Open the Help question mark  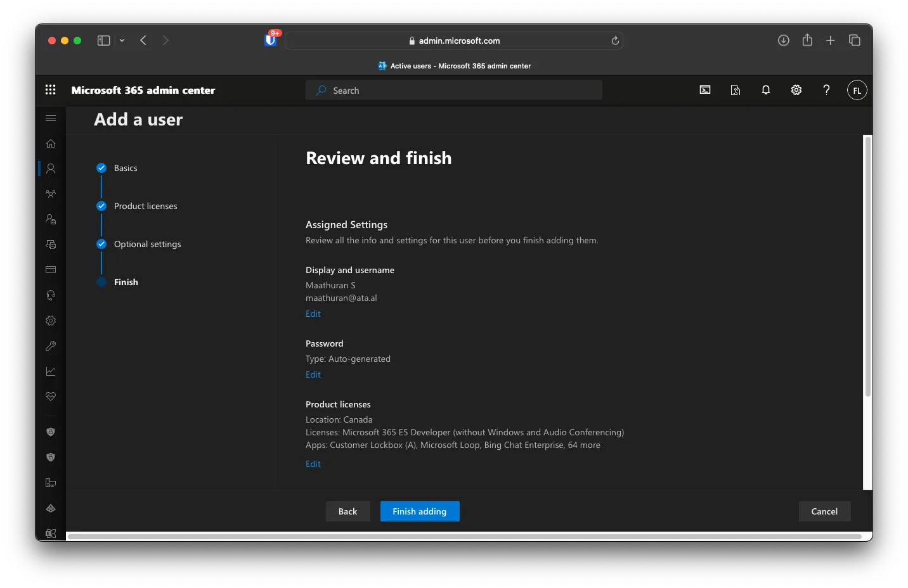[x=826, y=90]
